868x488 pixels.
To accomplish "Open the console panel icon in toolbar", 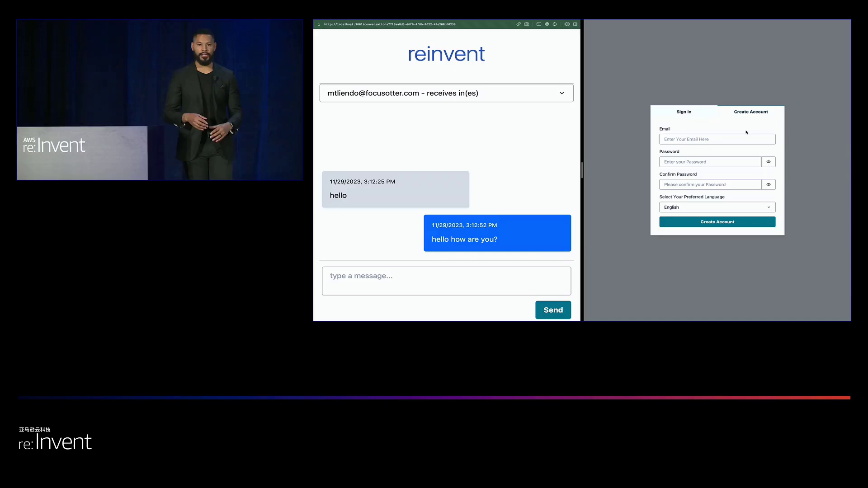I will 539,24.
